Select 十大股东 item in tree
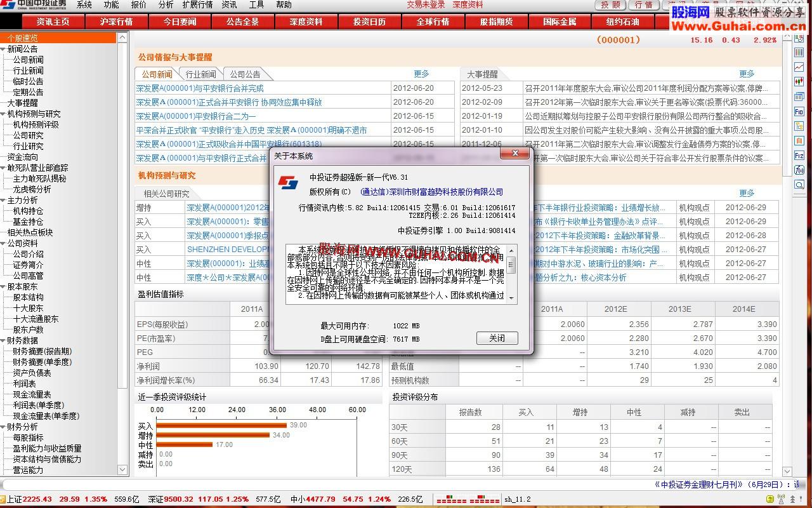Screen dimensions: 812x508 pyautogui.click(x=29, y=308)
